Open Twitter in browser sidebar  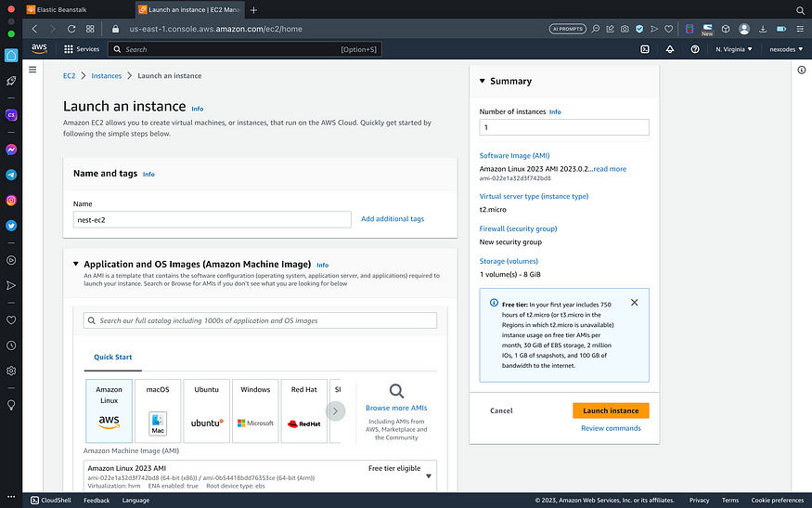click(x=11, y=226)
